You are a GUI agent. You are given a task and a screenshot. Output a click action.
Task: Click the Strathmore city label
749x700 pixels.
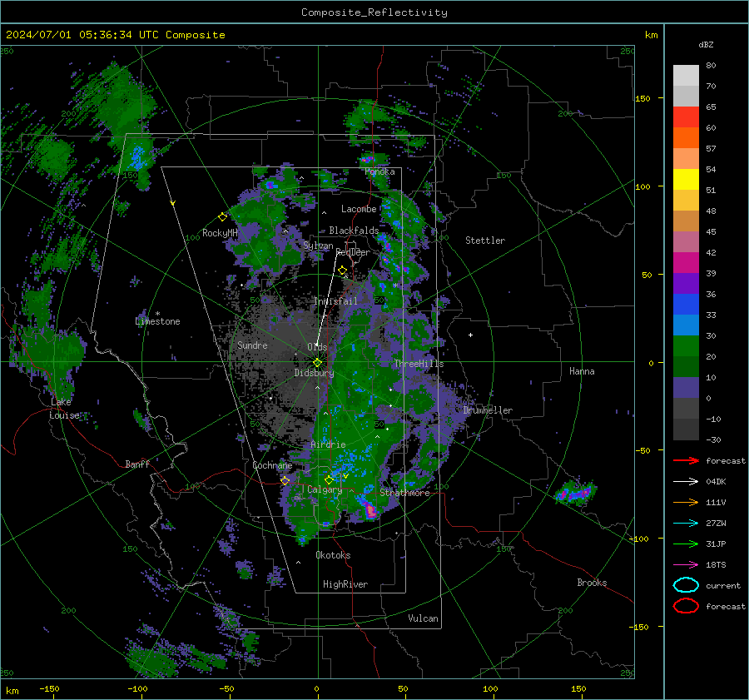tap(404, 493)
